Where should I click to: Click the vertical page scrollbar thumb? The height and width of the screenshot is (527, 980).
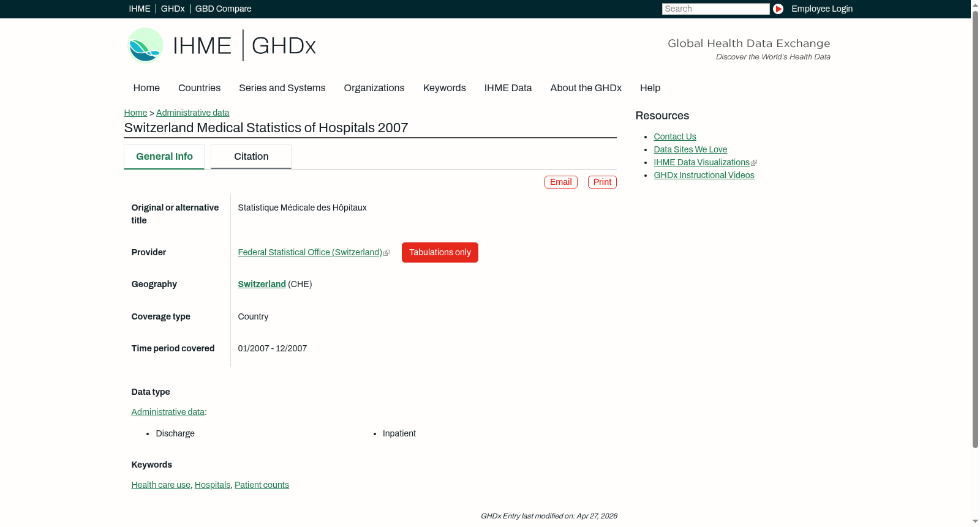tap(975, 229)
